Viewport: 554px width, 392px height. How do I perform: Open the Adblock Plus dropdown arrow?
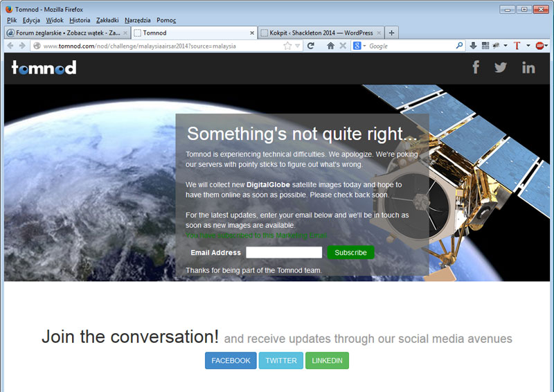[x=546, y=46]
